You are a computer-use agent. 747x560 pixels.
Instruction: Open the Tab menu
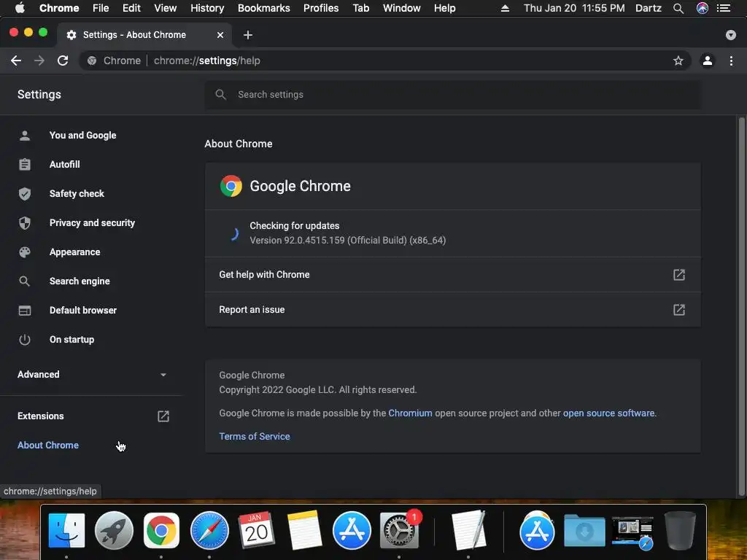(x=361, y=8)
